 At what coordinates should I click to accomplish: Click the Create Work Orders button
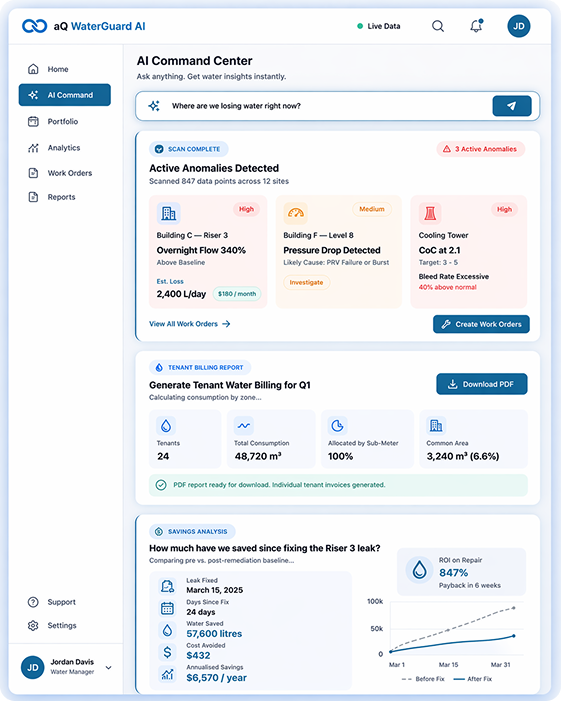pos(481,324)
